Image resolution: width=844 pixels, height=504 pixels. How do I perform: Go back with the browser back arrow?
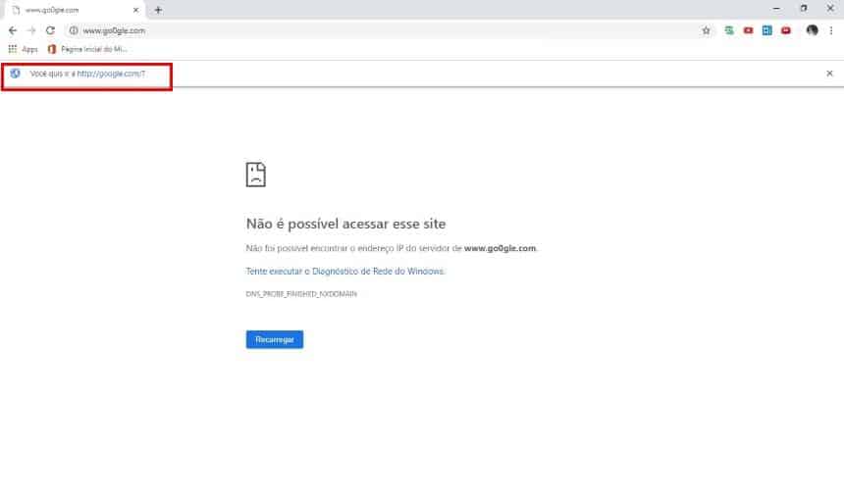click(x=13, y=30)
